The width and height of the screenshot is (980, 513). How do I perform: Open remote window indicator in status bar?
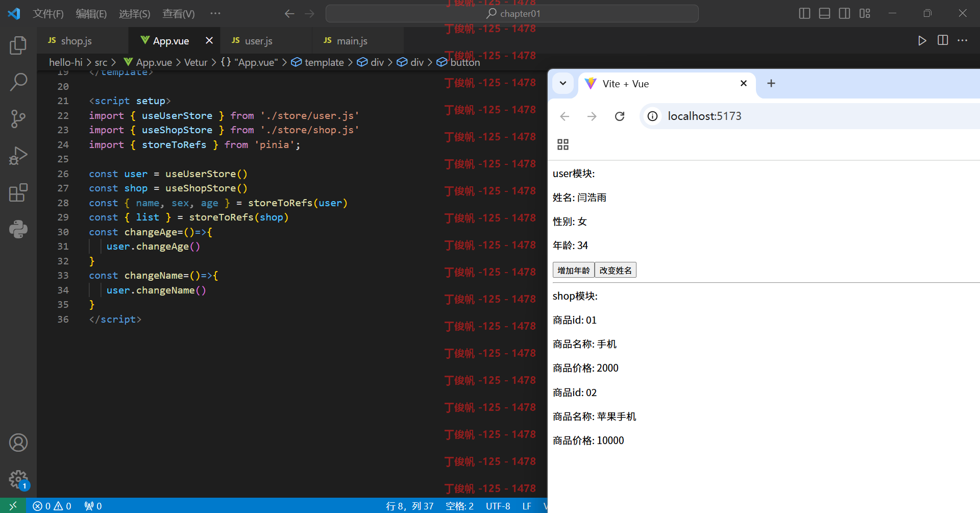click(x=13, y=506)
